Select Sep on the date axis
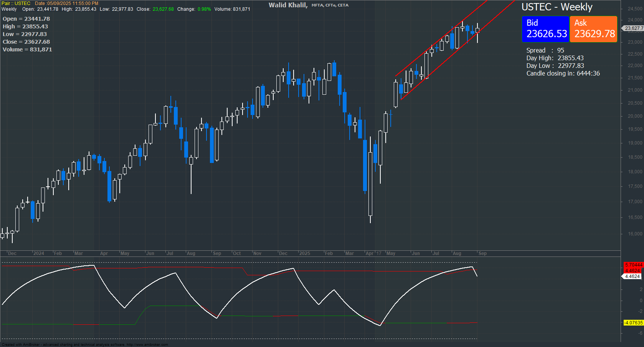Viewport: 644px width, 347px height. pos(482,253)
